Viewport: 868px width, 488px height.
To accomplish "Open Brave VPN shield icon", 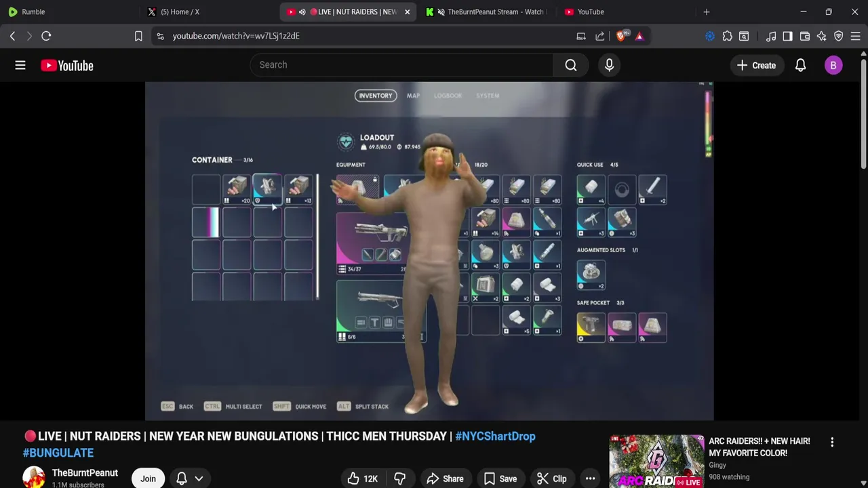I will coord(839,36).
